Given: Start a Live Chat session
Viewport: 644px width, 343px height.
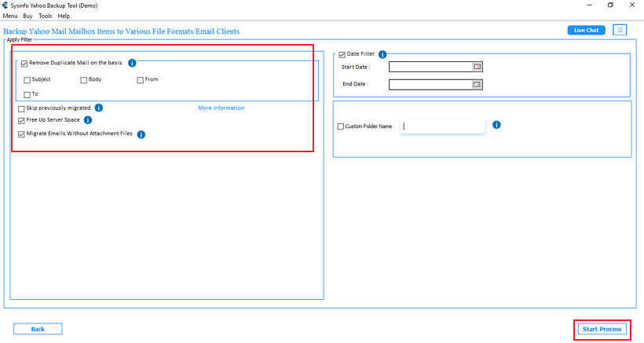Looking at the screenshot, I should (586, 30).
